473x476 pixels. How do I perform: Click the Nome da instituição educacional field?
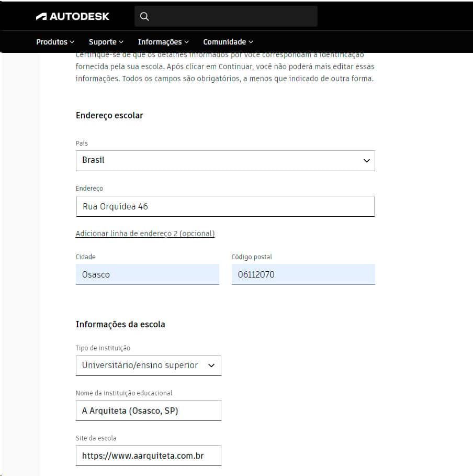[x=148, y=411]
